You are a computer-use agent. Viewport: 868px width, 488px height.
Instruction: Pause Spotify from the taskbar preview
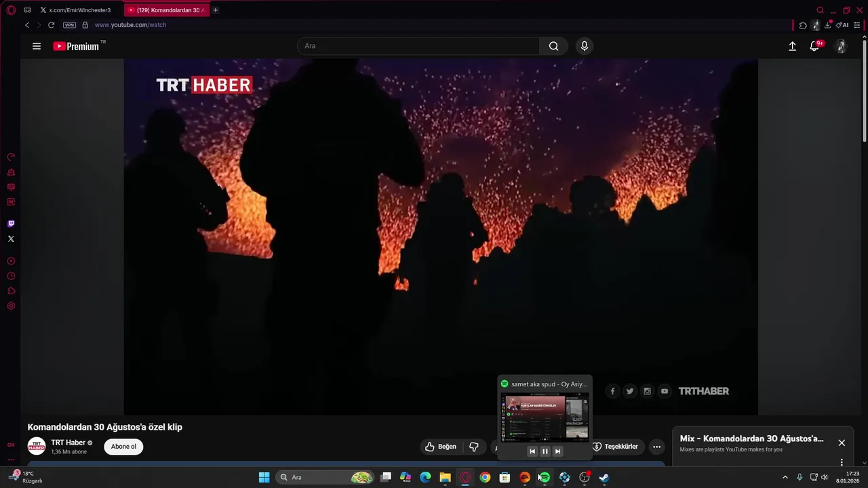point(545,451)
